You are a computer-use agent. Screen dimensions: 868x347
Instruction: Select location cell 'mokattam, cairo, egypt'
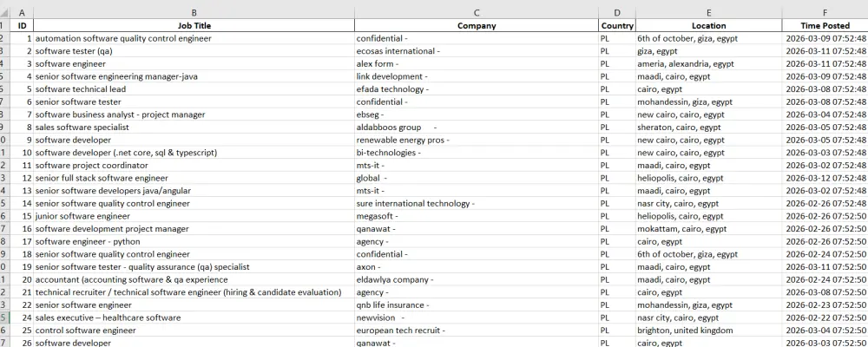709,230
